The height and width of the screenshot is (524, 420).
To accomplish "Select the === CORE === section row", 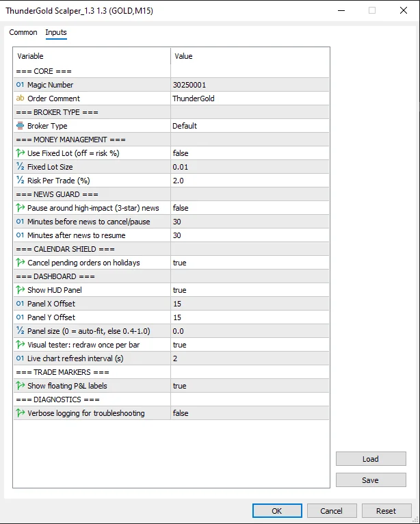I will coord(171,71).
